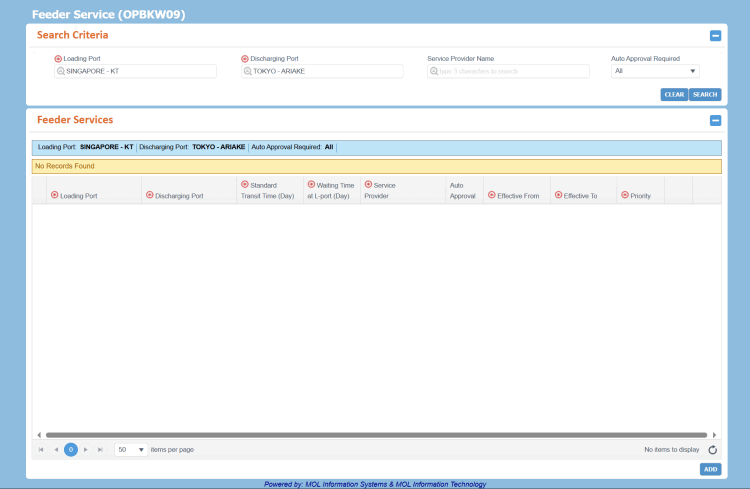Click the ADD button

[710, 469]
